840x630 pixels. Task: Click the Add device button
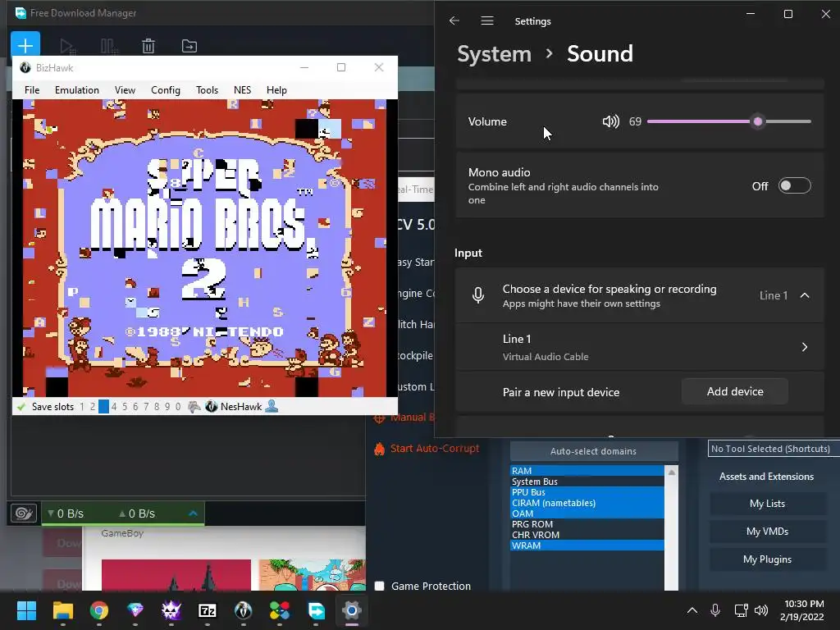tap(735, 391)
